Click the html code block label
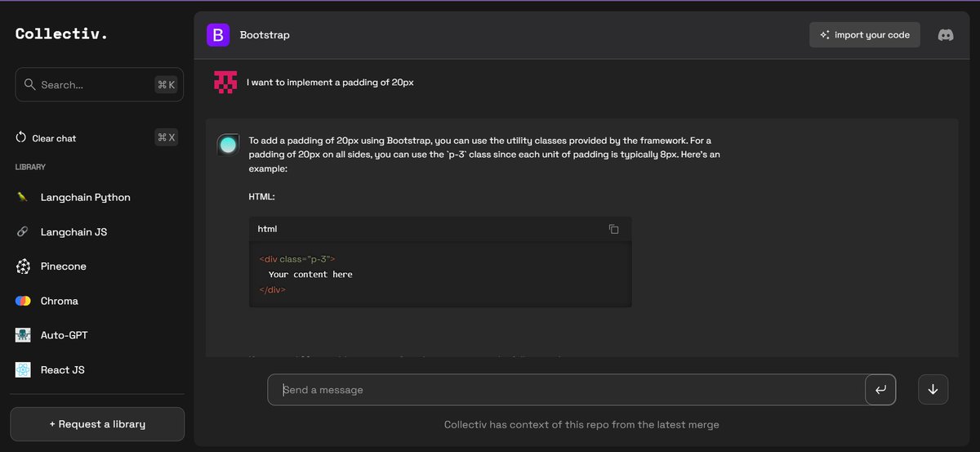This screenshot has height=452, width=980. pyautogui.click(x=267, y=229)
